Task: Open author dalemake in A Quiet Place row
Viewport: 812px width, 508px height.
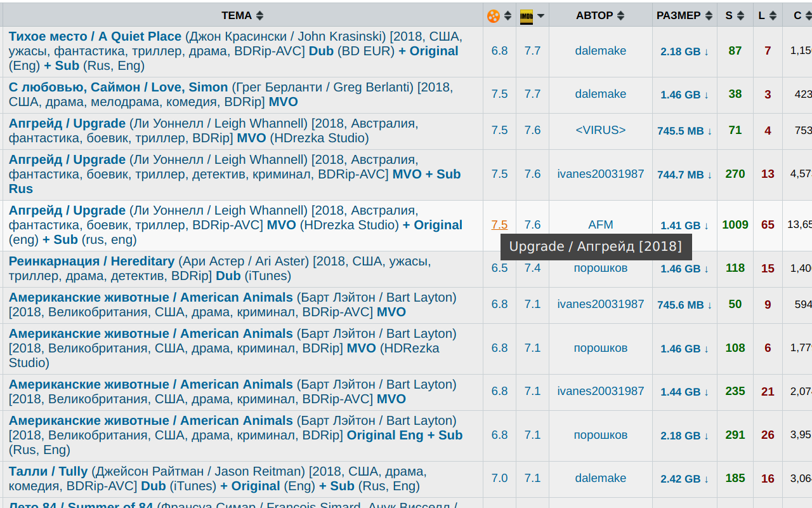Action: [x=601, y=51]
